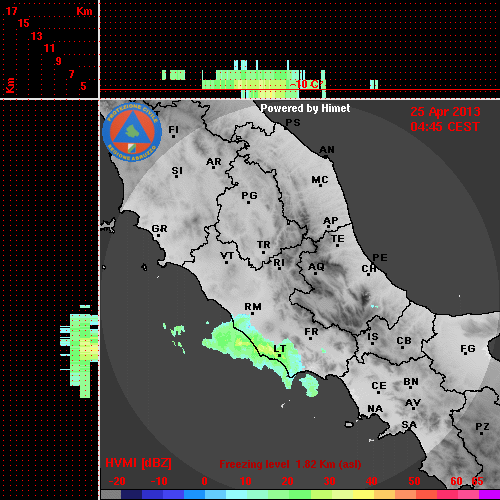Click the '40' legend value
This screenshot has width=500, height=500.
pos(371,481)
